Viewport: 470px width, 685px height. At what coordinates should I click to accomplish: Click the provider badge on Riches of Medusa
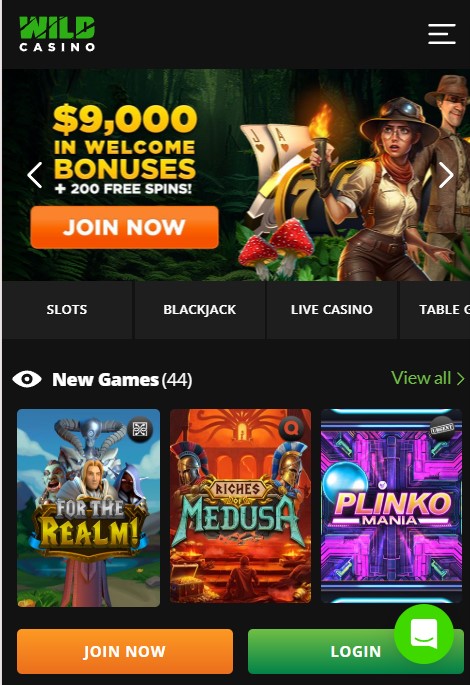coord(291,428)
